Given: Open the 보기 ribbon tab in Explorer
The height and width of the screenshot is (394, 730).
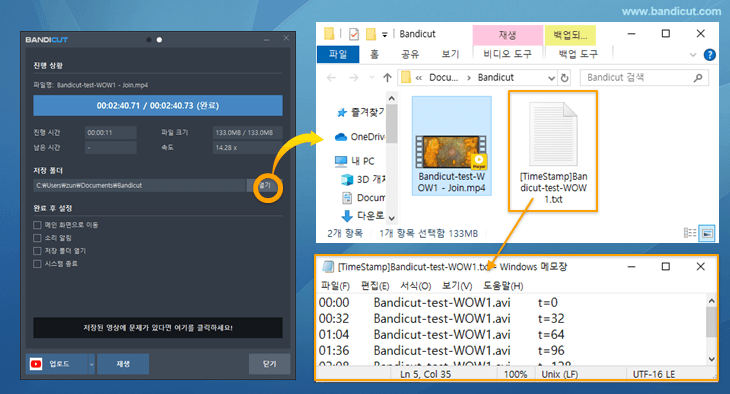Looking at the screenshot, I should tap(450, 54).
